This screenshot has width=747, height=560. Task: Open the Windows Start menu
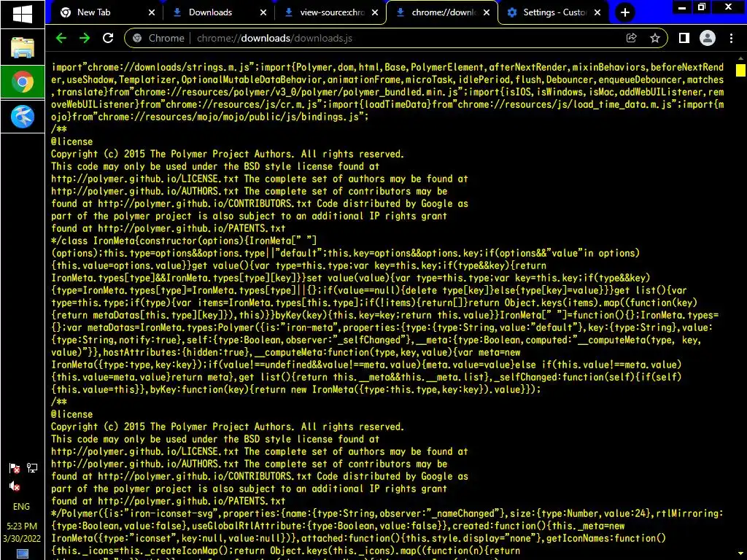pyautogui.click(x=23, y=14)
